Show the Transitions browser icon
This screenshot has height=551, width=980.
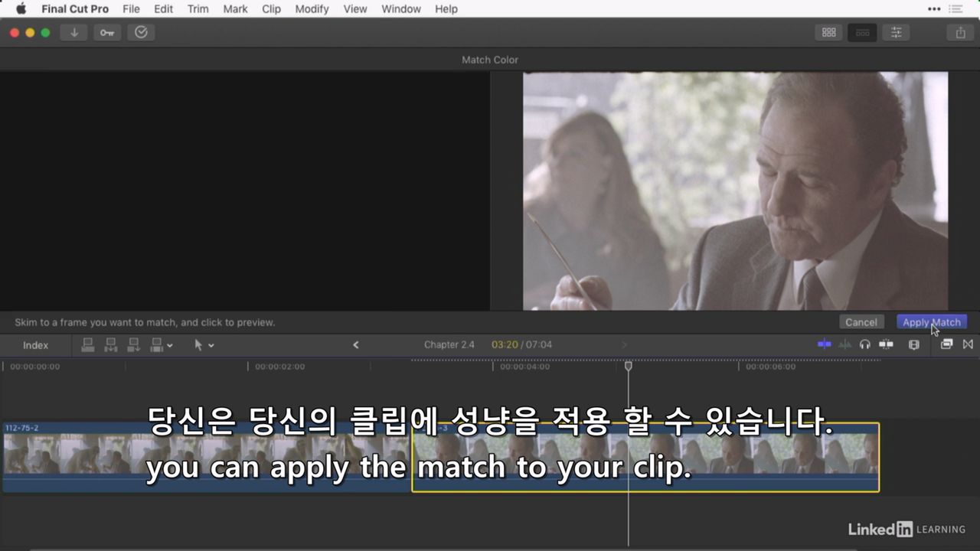[968, 344]
